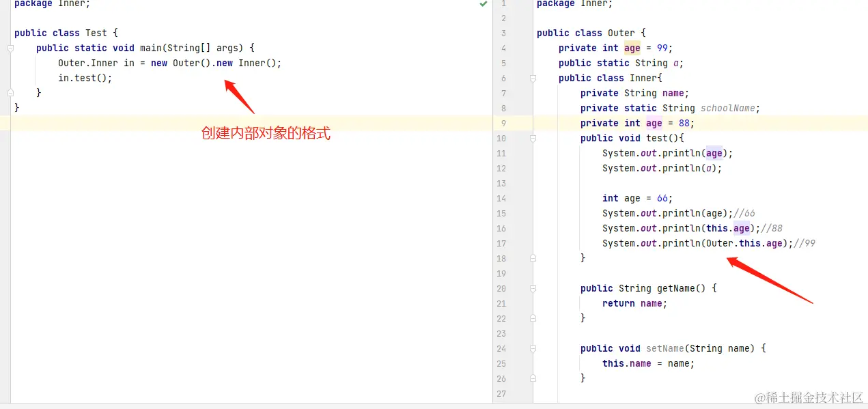This screenshot has width=868, height=409.
Task: Click fold-end marker at main's closing brace
Action: (10, 93)
